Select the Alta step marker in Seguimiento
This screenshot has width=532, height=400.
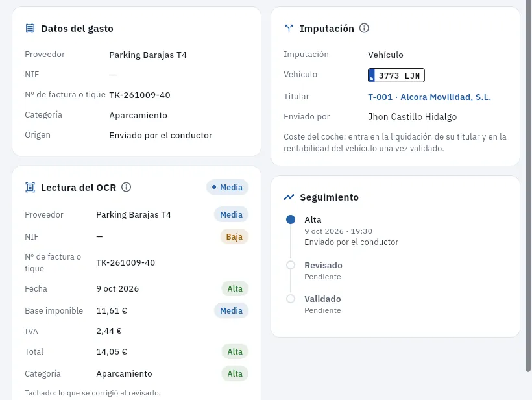(x=291, y=219)
